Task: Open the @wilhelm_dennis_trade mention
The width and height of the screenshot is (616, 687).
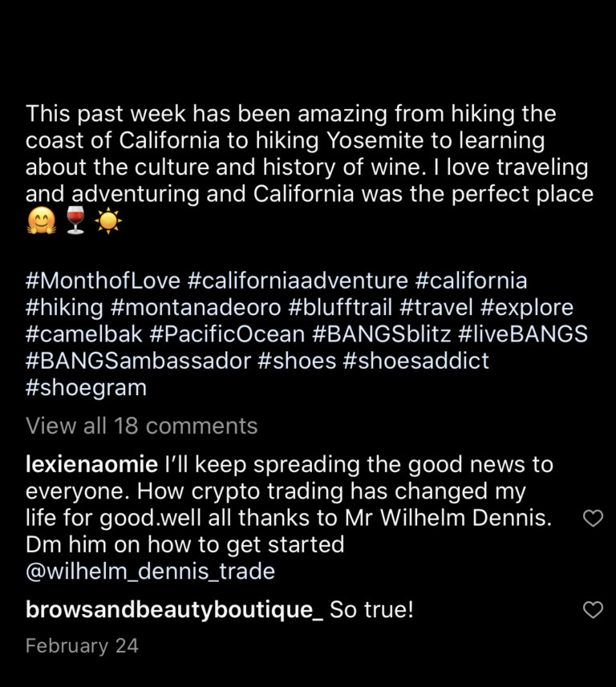Action: coord(150,572)
